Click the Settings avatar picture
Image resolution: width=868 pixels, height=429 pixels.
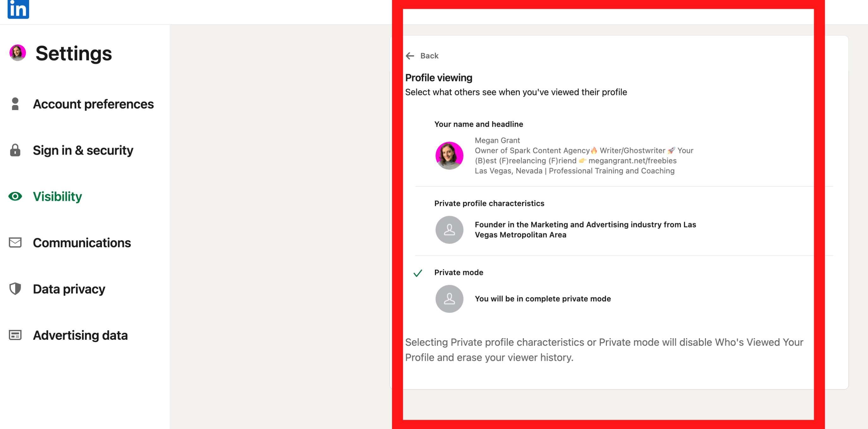[x=19, y=53]
